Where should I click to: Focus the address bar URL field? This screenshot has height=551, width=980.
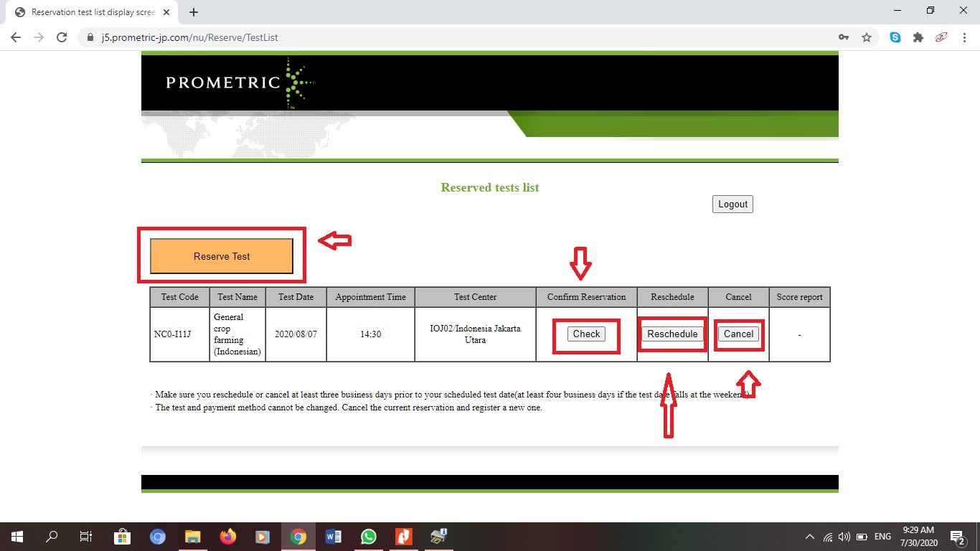click(459, 37)
